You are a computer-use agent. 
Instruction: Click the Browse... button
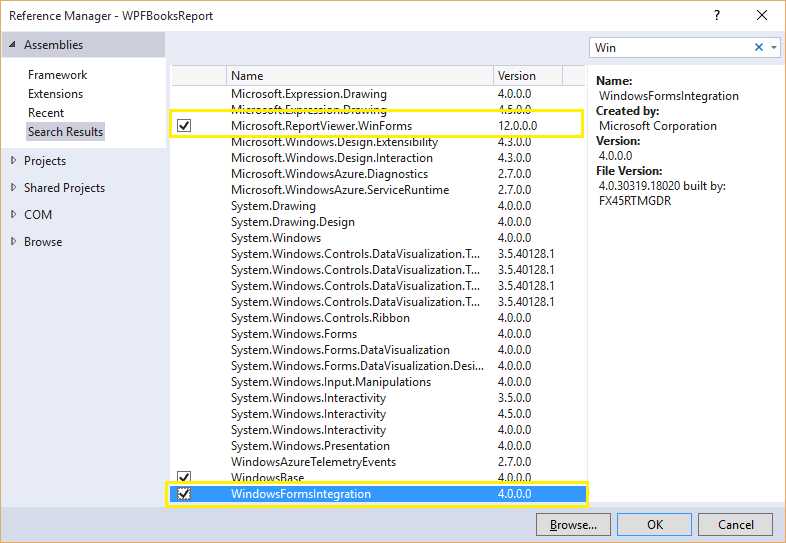click(573, 524)
